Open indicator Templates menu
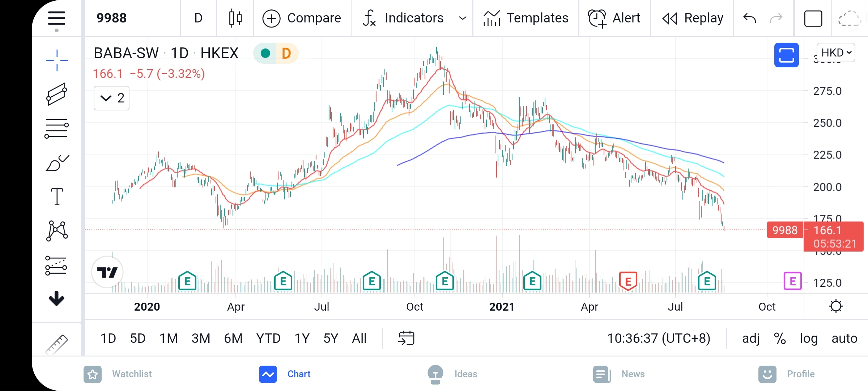 pyautogui.click(x=526, y=18)
